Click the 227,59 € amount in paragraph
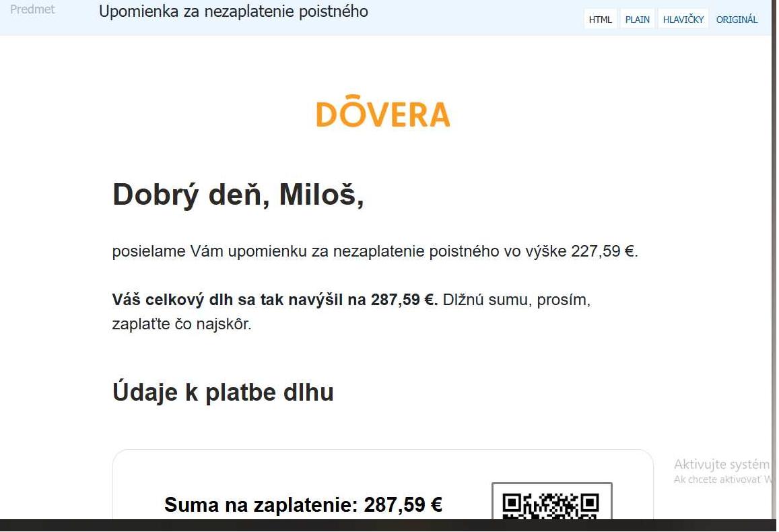779x532 pixels. pyautogui.click(x=604, y=251)
